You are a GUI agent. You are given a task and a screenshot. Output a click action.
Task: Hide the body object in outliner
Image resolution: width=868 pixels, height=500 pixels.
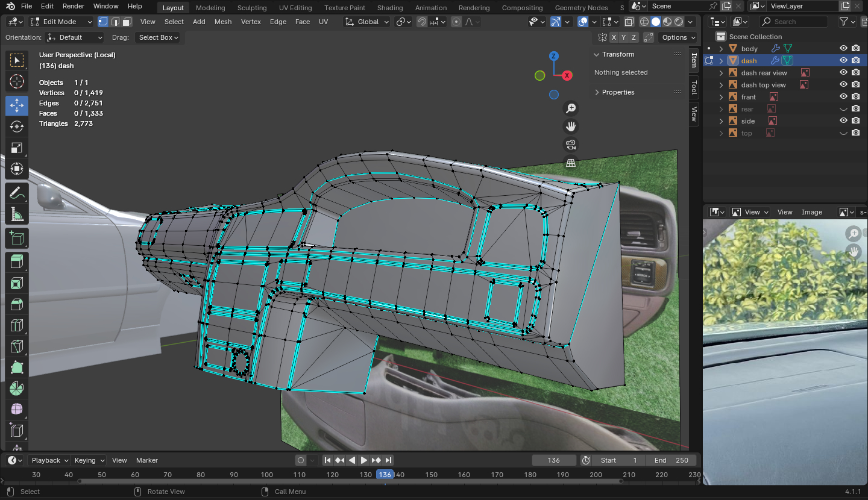point(843,49)
